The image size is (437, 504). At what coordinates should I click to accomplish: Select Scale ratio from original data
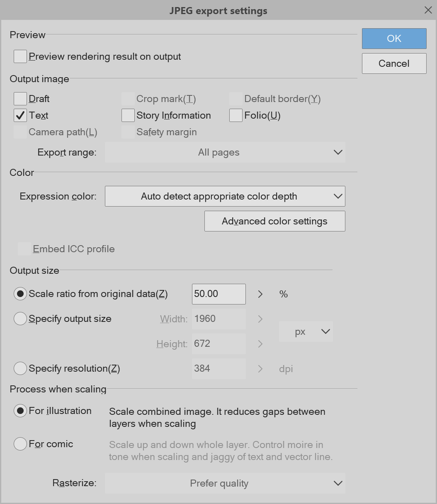pyautogui.click(x=20, y=294)
